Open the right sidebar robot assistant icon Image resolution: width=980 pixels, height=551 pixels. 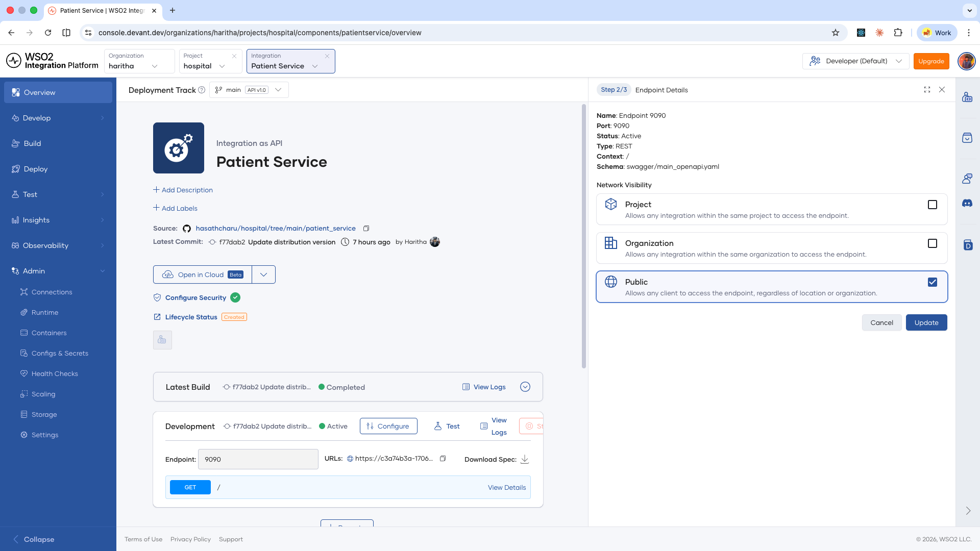click(x=967, y=97)
